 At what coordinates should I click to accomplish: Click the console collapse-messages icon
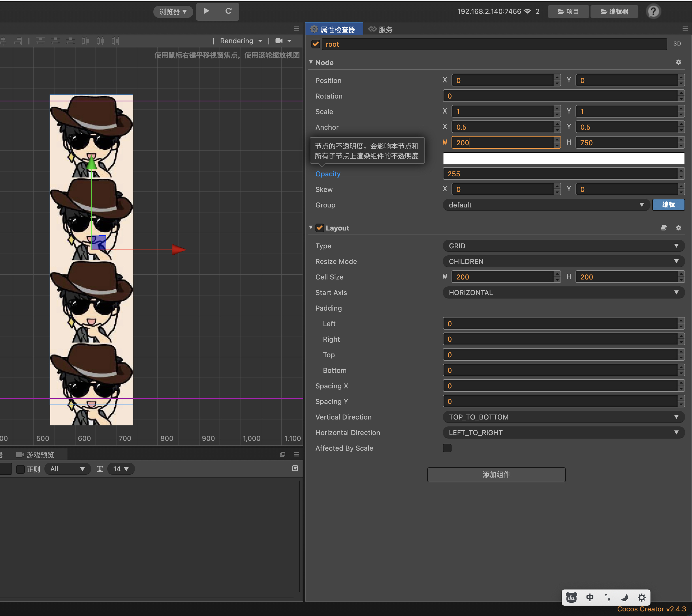[295, 468]
